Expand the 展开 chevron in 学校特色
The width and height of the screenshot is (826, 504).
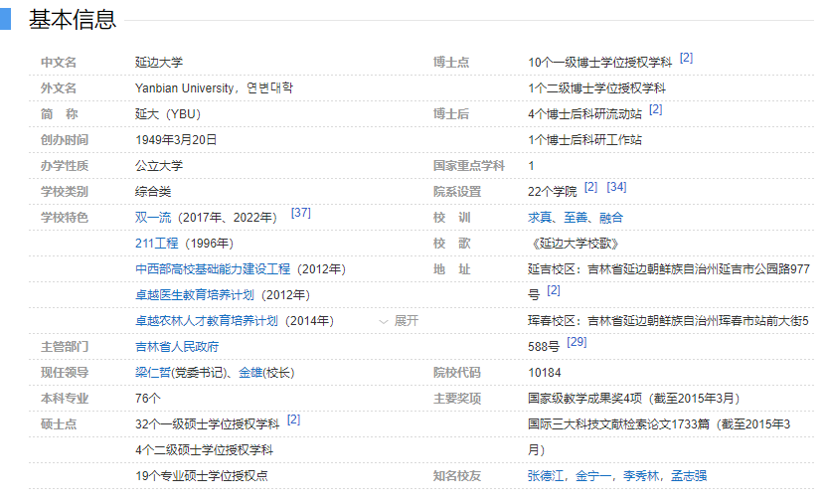click(399, 321)
